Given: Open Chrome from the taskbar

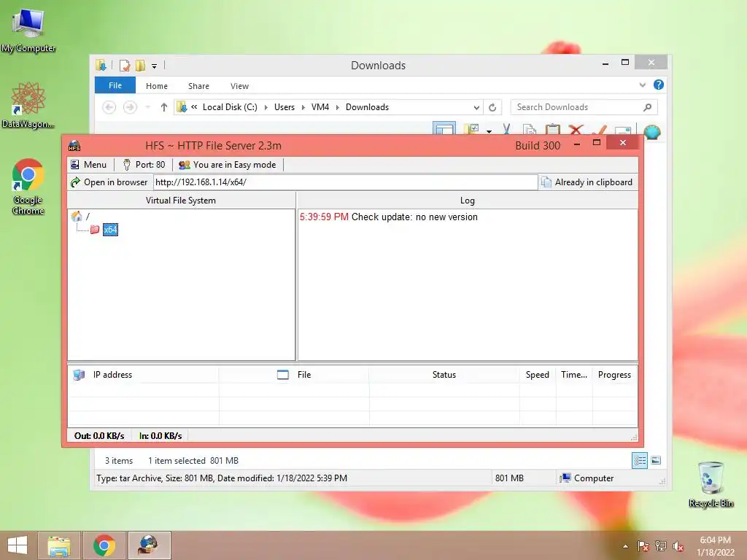Looking at the screenshot, I should pyautogui.click(x=104, y=545).
